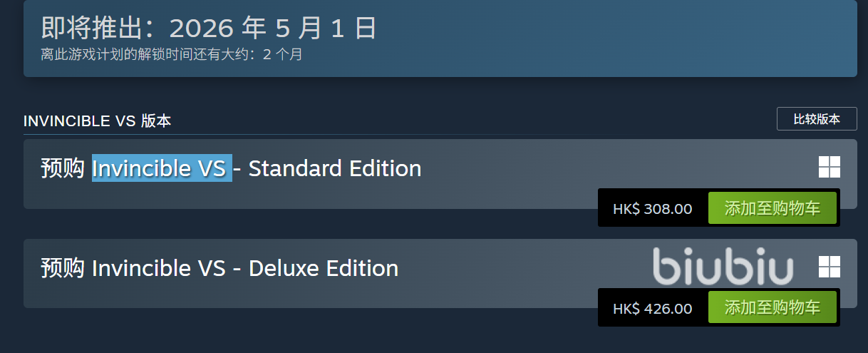Add Deluxe Edition to cart
Viewport: 868px width, 353px height.
[x=772, y=308]
